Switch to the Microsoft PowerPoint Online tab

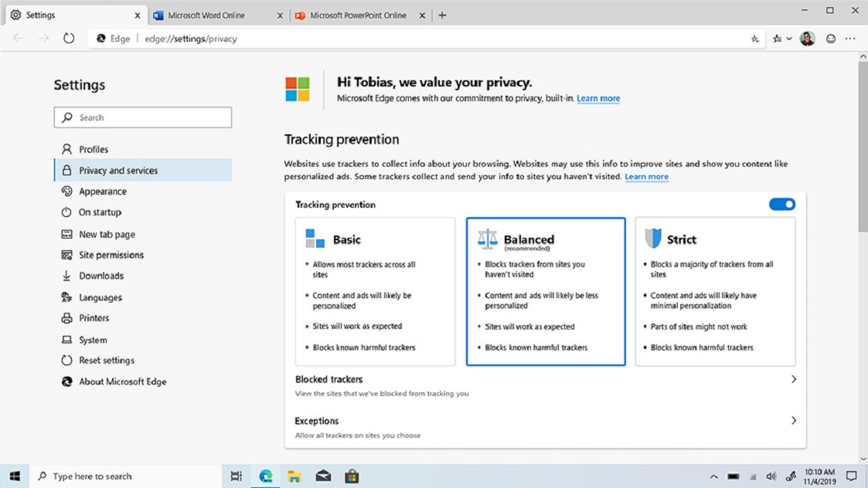(x=357, y=14)
